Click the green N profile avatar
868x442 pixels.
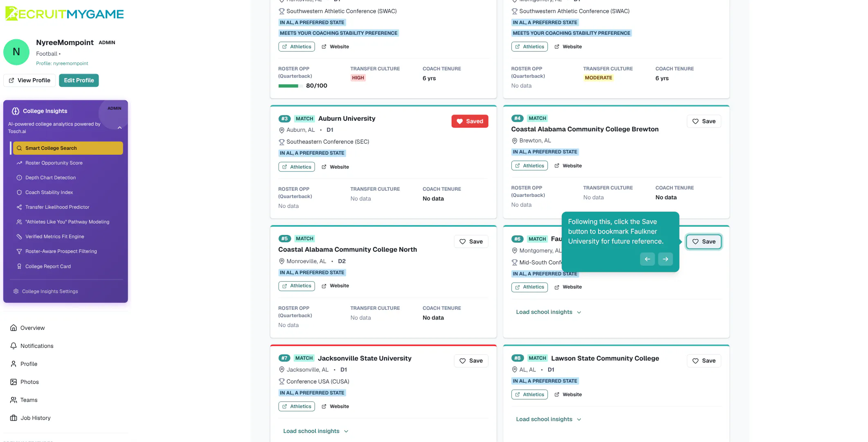16,52
